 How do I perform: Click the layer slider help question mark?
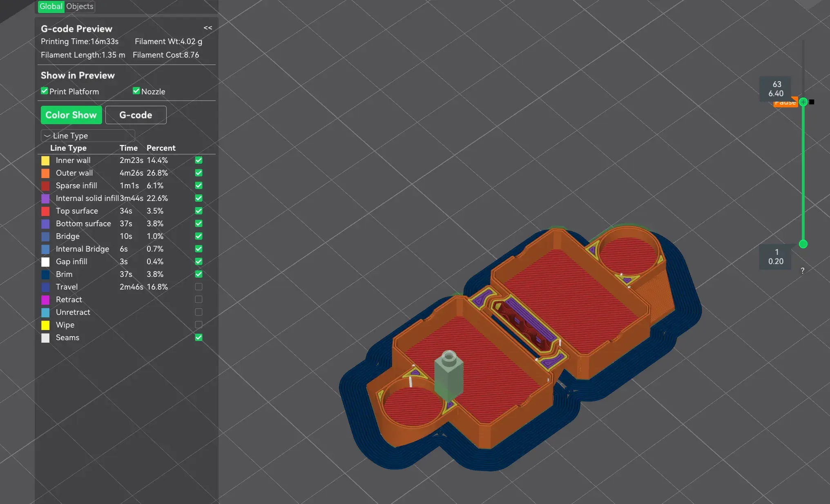pos(802,270)
